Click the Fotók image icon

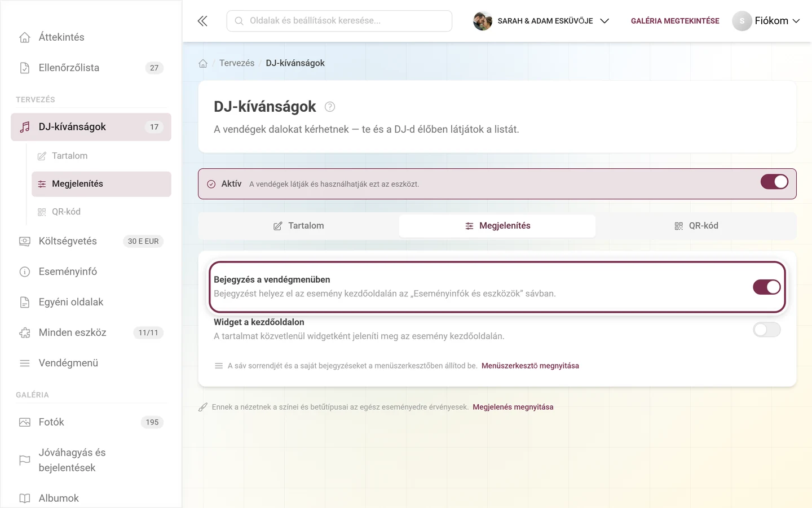pos(25,422)
